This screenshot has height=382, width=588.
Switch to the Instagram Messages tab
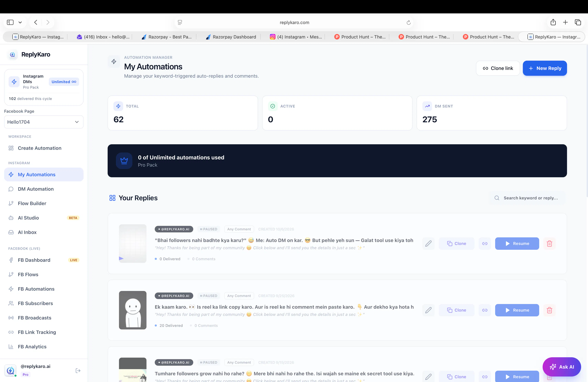296,37
